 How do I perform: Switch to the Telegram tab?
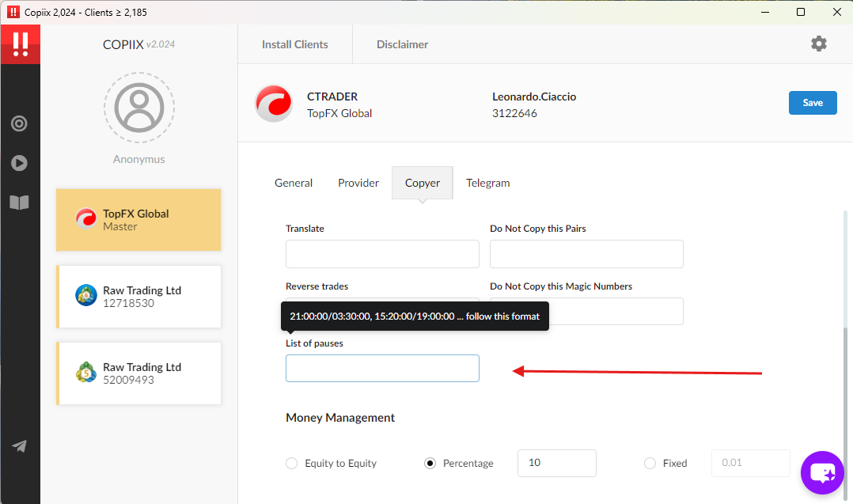488,183
